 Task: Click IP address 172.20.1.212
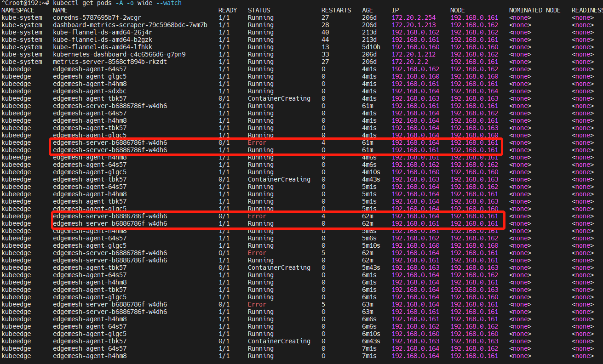click(413, 54)
